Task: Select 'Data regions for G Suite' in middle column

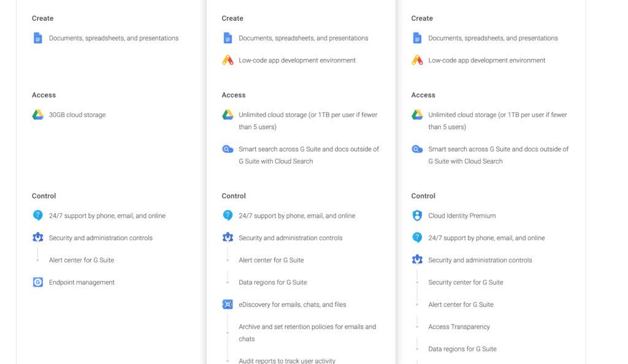Action: click(273, 282)
